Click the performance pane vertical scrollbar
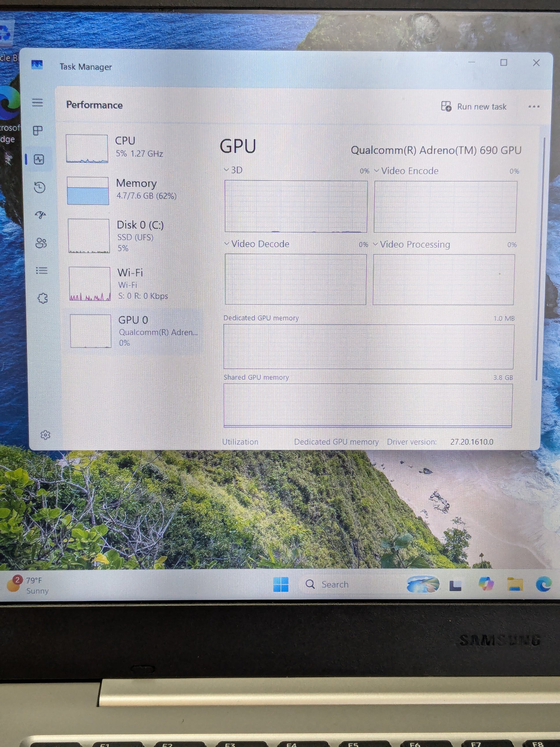Image resolution: width=560 pixels, height=747 pixels. [x=540, y=259]
